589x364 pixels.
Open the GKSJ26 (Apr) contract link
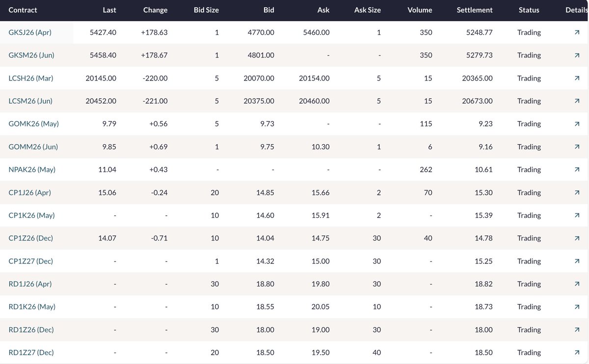coord(30,32)
